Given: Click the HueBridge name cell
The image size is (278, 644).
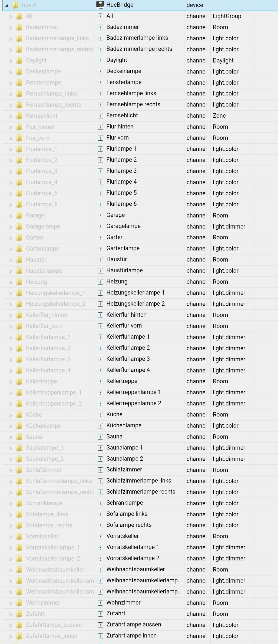Looking at the screenshot, I should (139, 5).
